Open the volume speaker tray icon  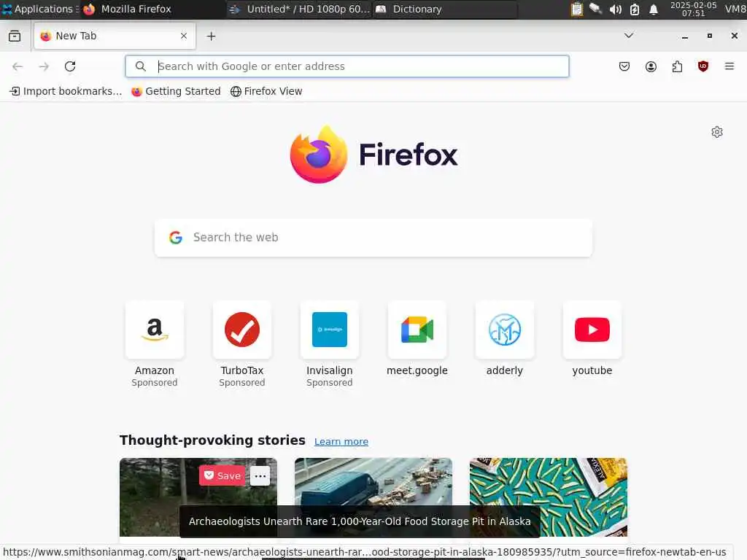615,9
